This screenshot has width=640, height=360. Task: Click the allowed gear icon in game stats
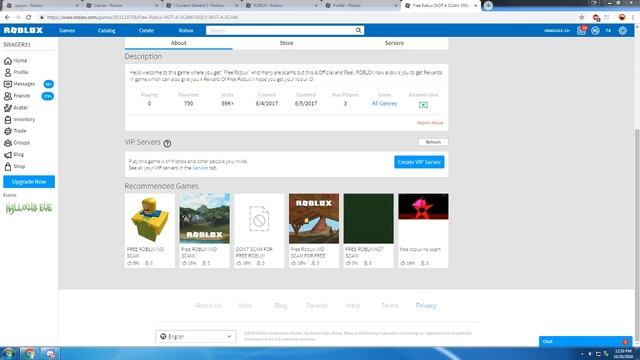(x=423, y=105)
